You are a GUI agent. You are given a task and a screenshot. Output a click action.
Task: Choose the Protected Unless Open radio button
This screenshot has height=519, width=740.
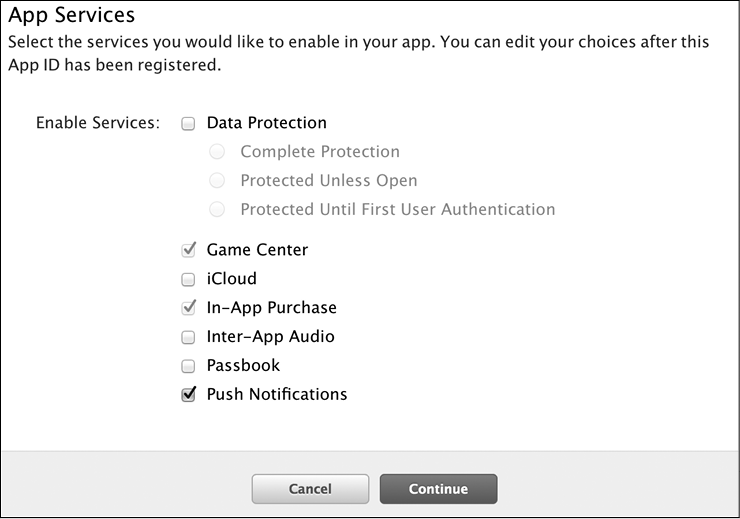[x=217, y=181]
